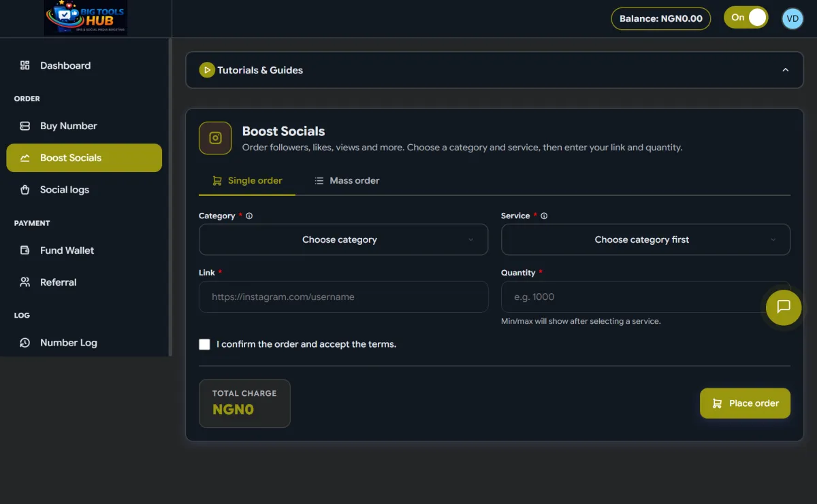The height and width of the screenshot is (504, 817).
Task: Go to Fund Wallet
Action: pyautogui.click(x=84, y=250)
